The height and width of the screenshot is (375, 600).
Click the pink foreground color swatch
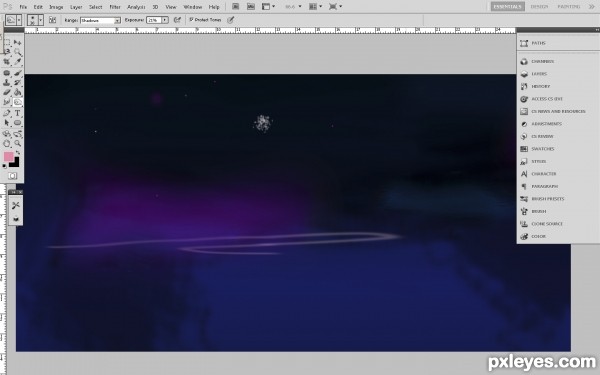coord(8,157)
